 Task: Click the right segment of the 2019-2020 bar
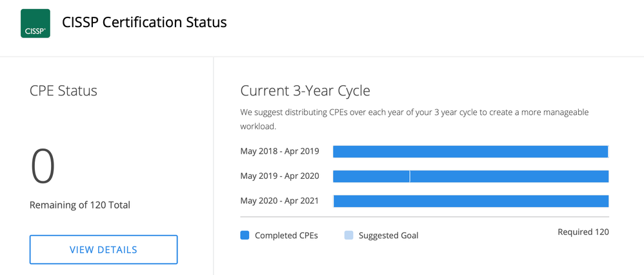tap(509, 176)
